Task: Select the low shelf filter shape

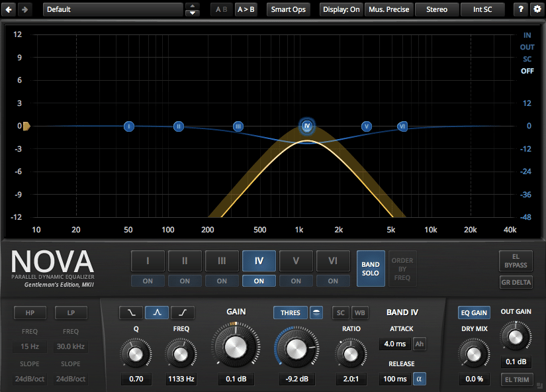Action: 131,313
